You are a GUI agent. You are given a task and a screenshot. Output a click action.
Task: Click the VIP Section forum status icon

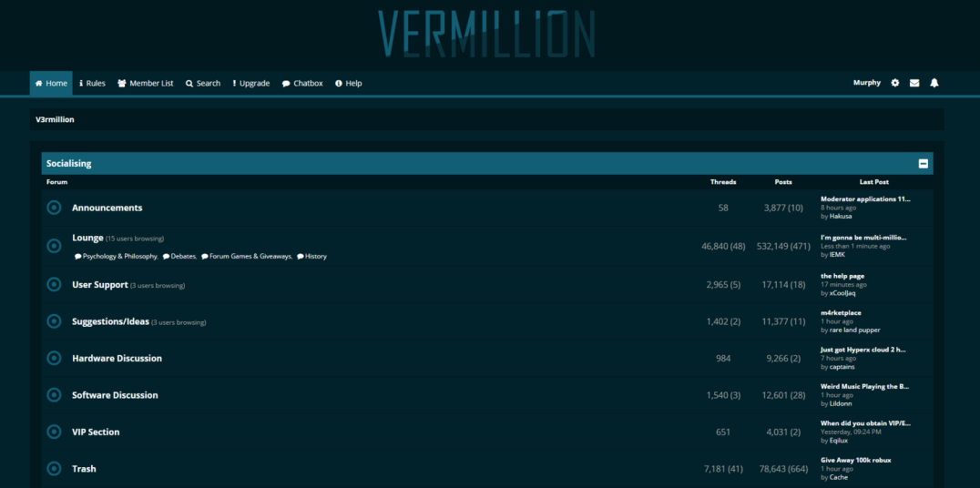(x=55, y=432)
